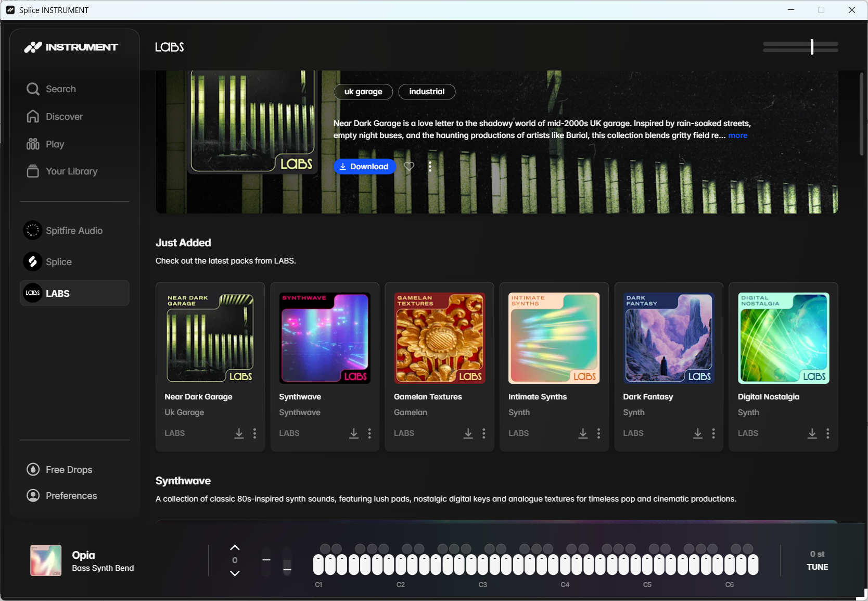Click the Just Added heading
The width and height of the screenshot is (868, 601).
click(183, 243)
